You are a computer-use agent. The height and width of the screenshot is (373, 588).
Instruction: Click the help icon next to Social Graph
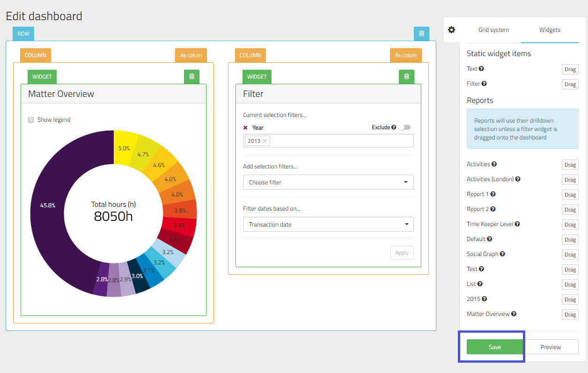click(x=502, y=254)
